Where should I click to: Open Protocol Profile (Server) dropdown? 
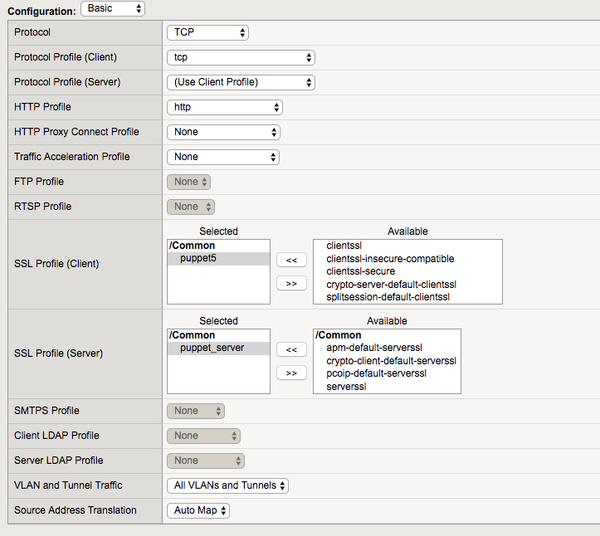241,82
